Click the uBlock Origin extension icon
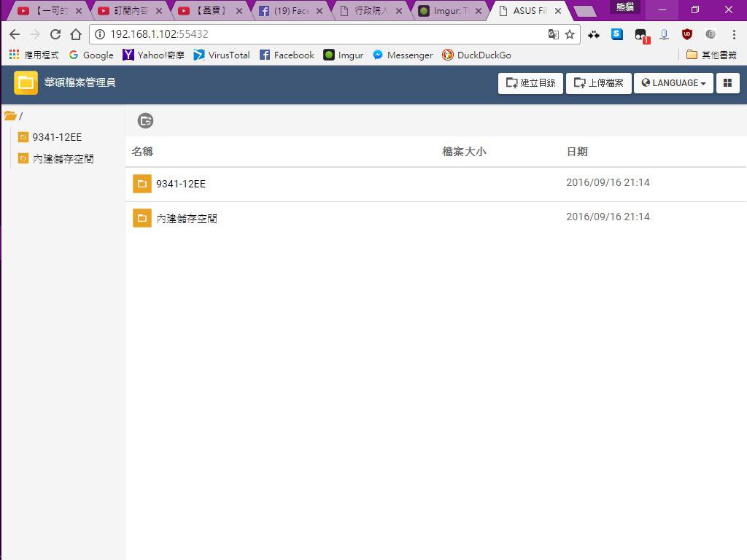The width and height of the screenshot is (747, 560). (x=686, y=34)
